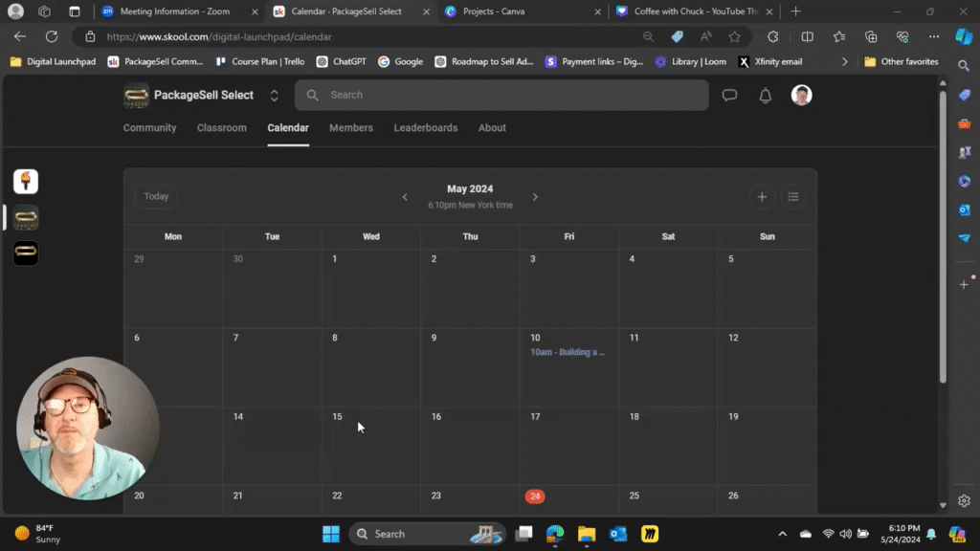Click the profile avatar in the header
Image resolution: width=980 pixels, height=551 pixels.
pos(801,95)
